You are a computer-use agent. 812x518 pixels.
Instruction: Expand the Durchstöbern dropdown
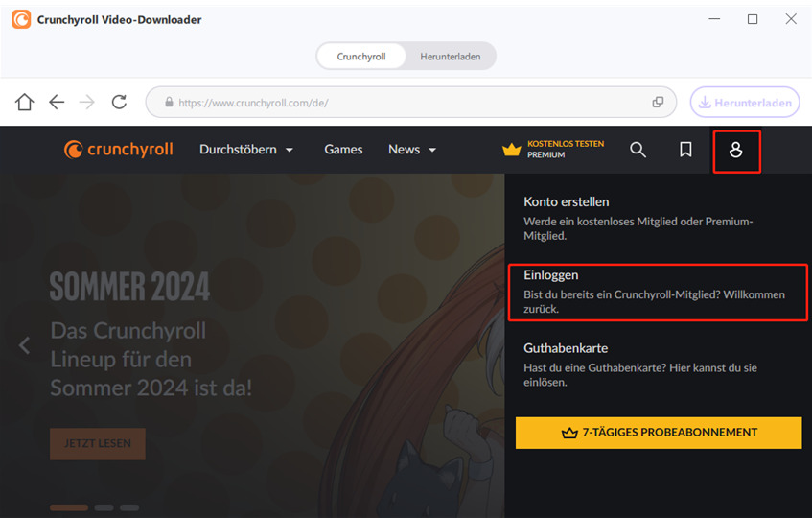pos(246,150)
